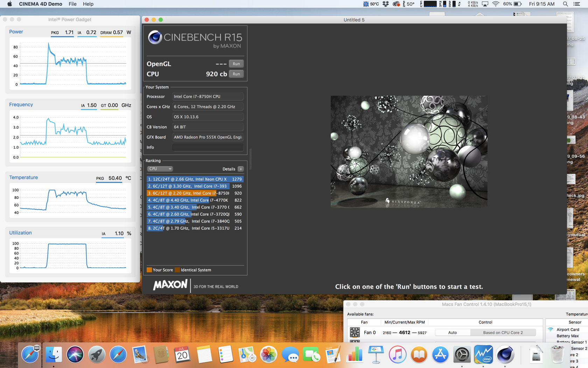The height and width of the screenshot is (368, 588).
Task: Select the i7-4770K ranking row
Action: pyautogui.click(x=195, y=200)
